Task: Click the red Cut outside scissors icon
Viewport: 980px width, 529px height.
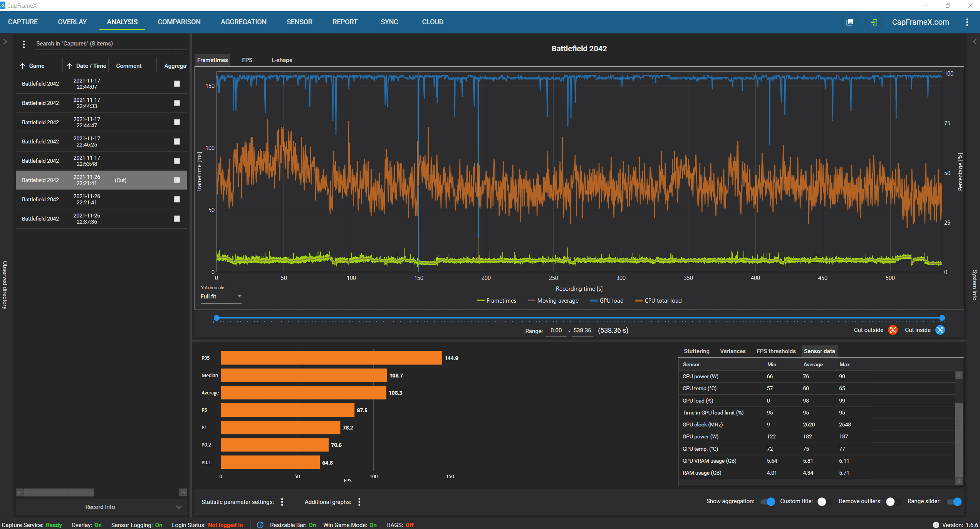Action: click(x=893, y=330)
